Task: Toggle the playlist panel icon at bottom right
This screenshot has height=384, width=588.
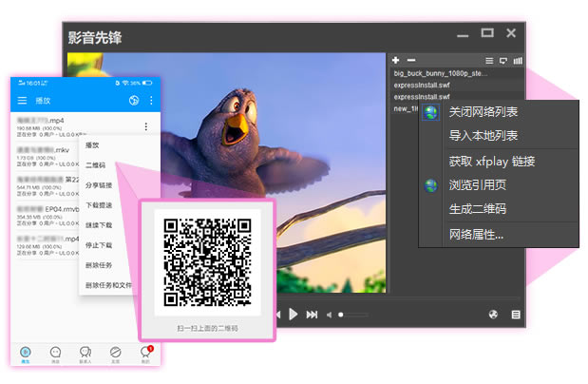Action: [x=516, y=315]
